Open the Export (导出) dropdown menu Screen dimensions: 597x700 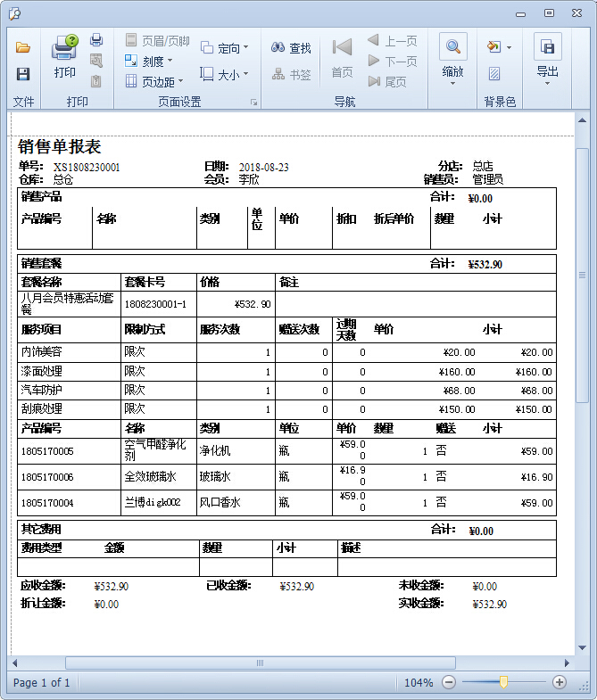point(547,59)
